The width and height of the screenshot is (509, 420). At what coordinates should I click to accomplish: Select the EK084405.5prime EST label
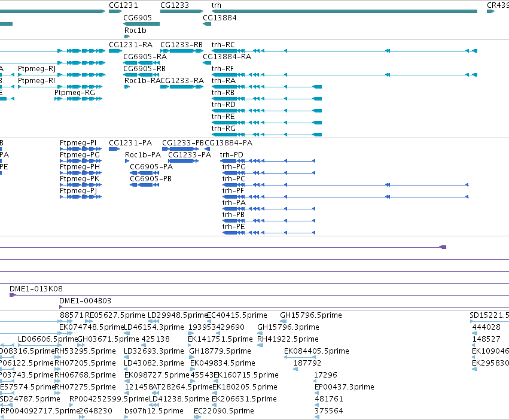click(x=316, y=351)
